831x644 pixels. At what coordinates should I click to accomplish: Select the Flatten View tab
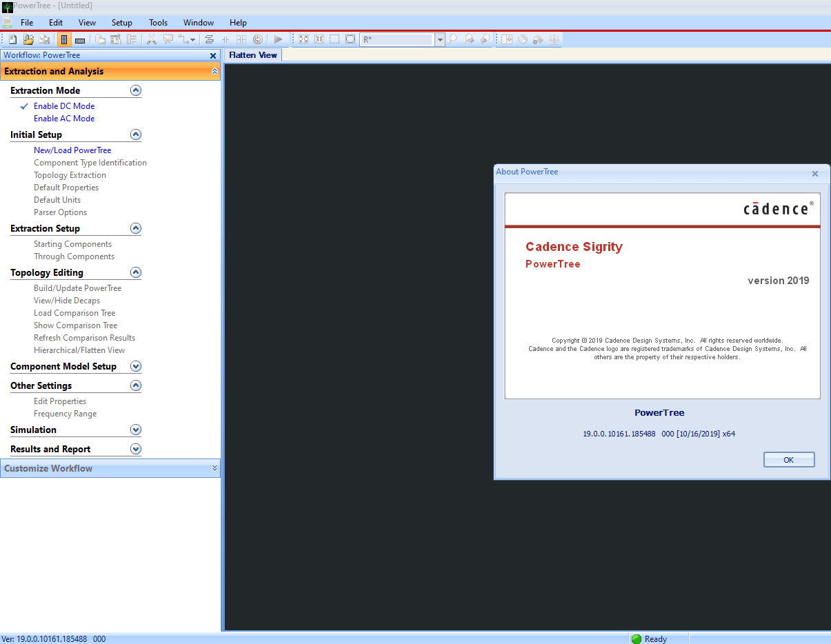(253, 55)
